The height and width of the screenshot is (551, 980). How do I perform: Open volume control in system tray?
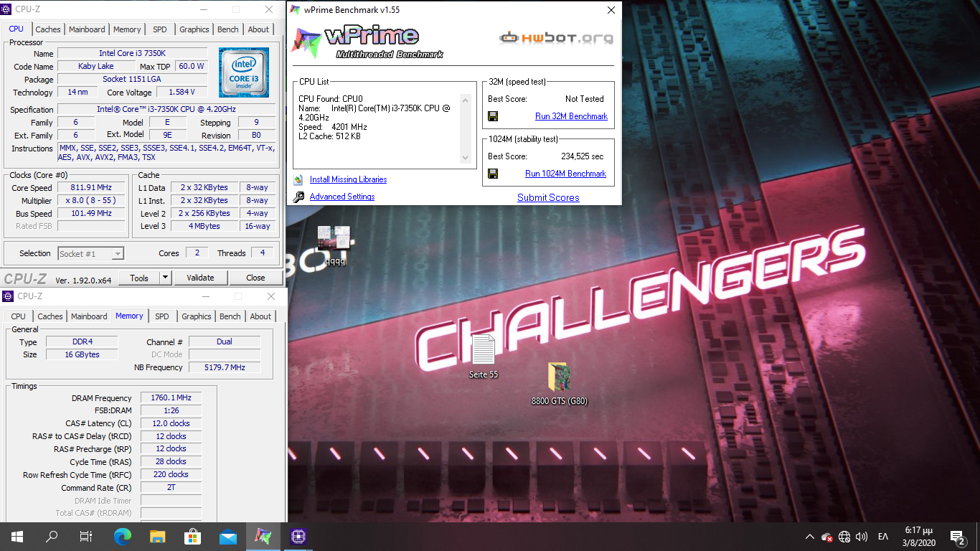[862, 537]
